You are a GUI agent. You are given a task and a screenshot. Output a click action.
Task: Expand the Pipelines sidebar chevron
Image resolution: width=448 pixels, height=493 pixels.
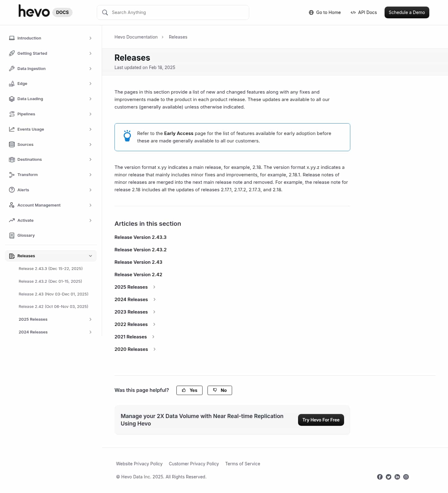click(x=91, y=114)
